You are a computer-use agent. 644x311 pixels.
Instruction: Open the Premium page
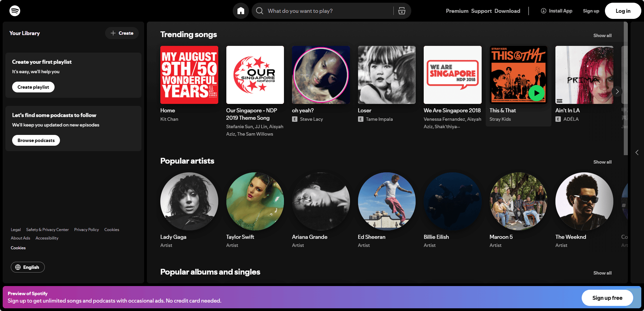[457, 11]
